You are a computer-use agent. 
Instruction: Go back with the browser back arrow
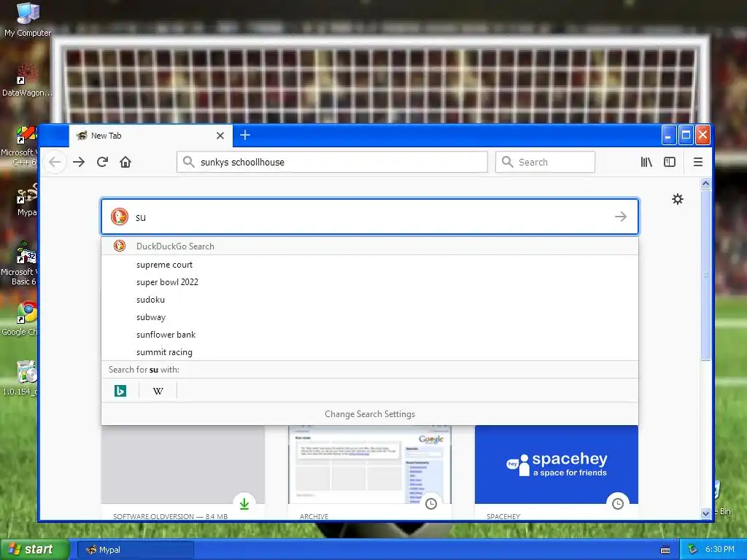(x=55, y=162)
